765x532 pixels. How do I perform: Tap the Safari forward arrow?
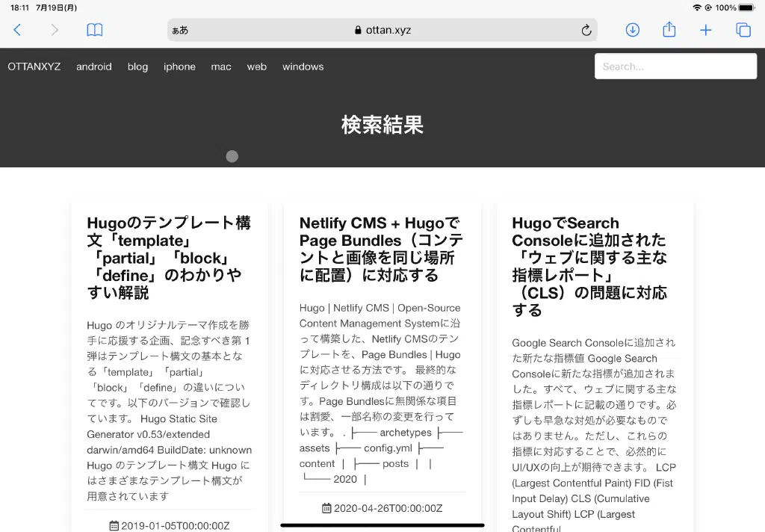(55, 30)
